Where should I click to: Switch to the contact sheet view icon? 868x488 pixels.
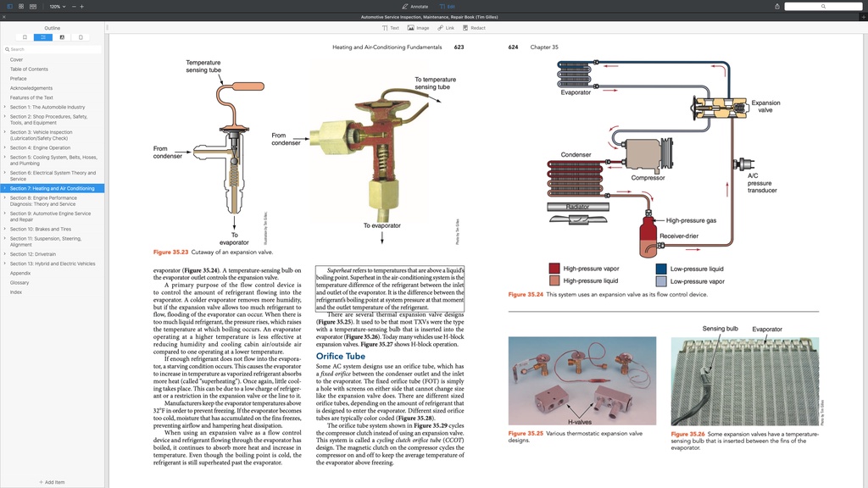click(x=33, y=6)
